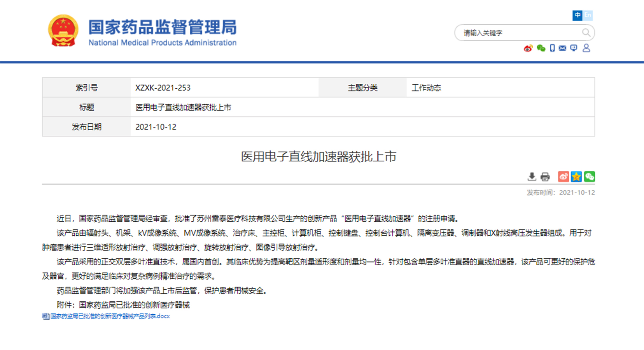Viewport: 644px width, 350px height.
Task: Share article to WeChat green icon
Action: click(x=589, y=177)
